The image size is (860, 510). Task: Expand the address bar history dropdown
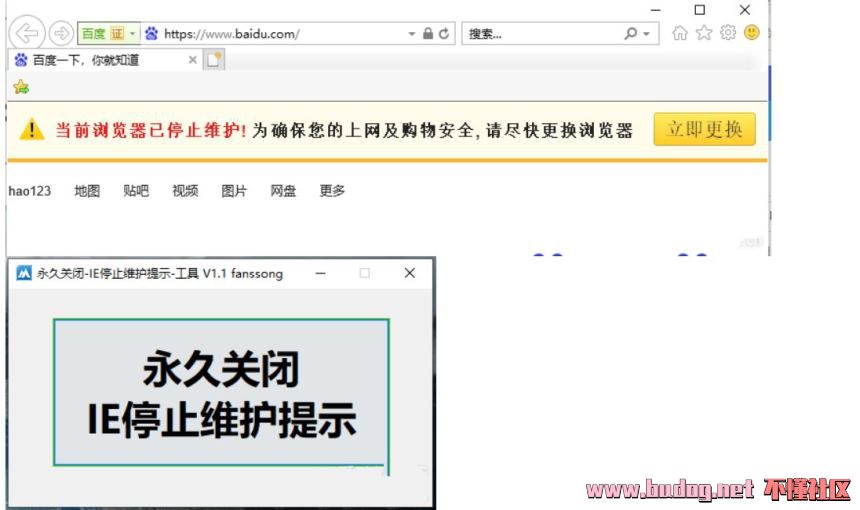[x=411, y=34]
